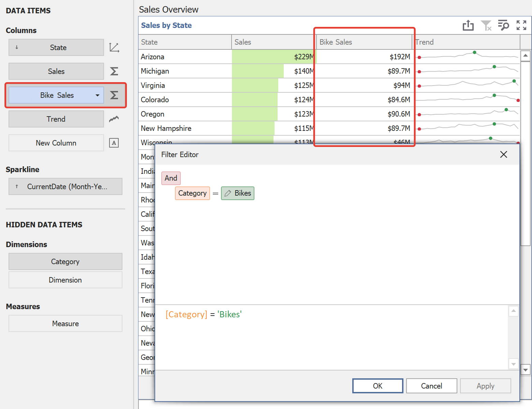This screenshot has height=409, width=532.
Task: Click the grid scroll up arrow
Action: [526, 56]
